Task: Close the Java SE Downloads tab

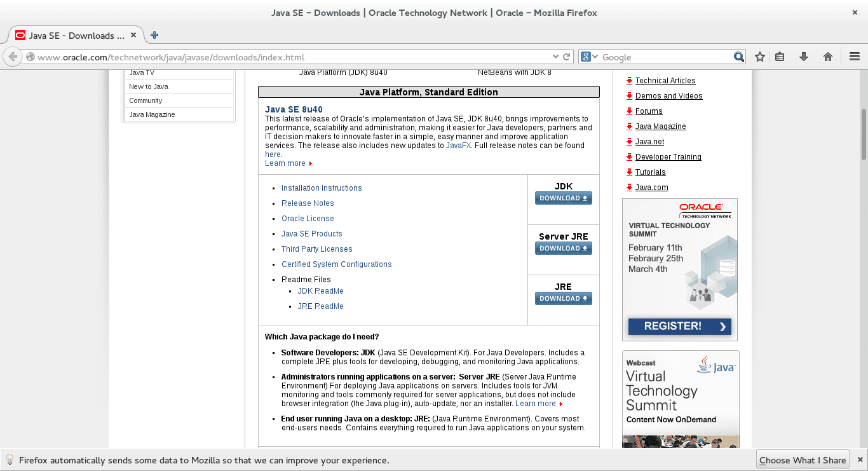Action: point(133,36)
